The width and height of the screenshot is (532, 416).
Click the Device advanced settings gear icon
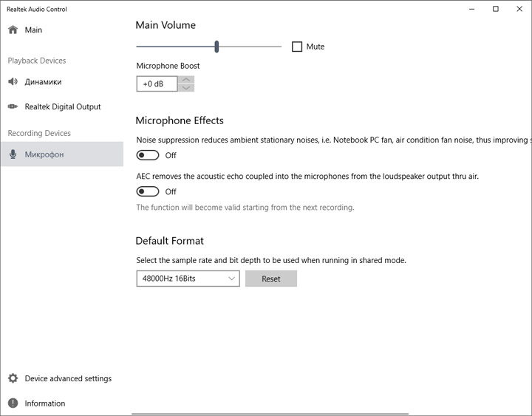[x=13, y=378]
